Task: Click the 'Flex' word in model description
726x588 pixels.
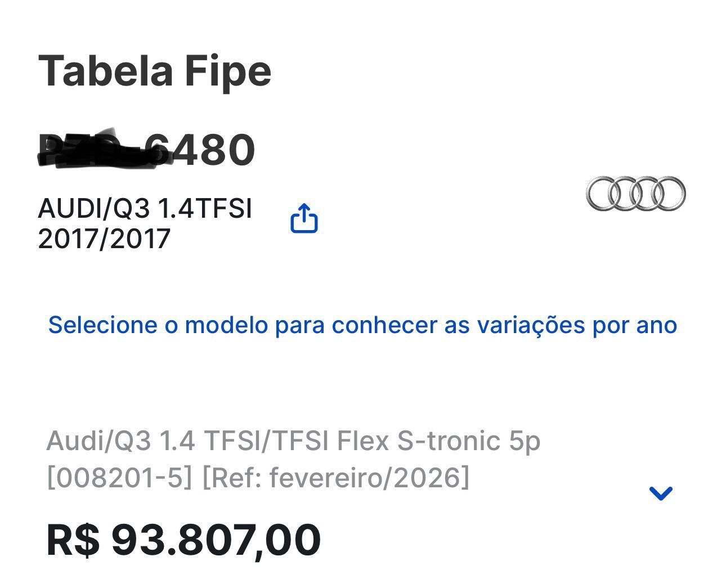Action: tap(362, 441)
